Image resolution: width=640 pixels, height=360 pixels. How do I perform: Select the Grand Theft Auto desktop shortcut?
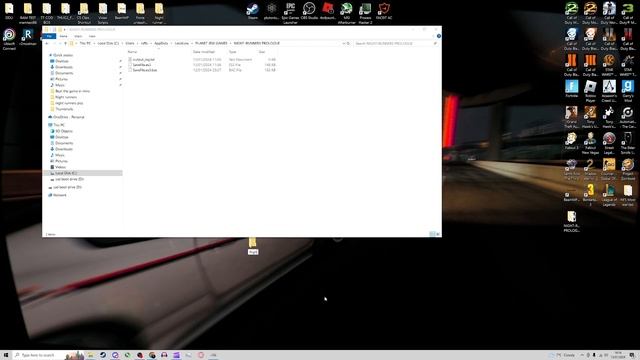tap(571, 117)
